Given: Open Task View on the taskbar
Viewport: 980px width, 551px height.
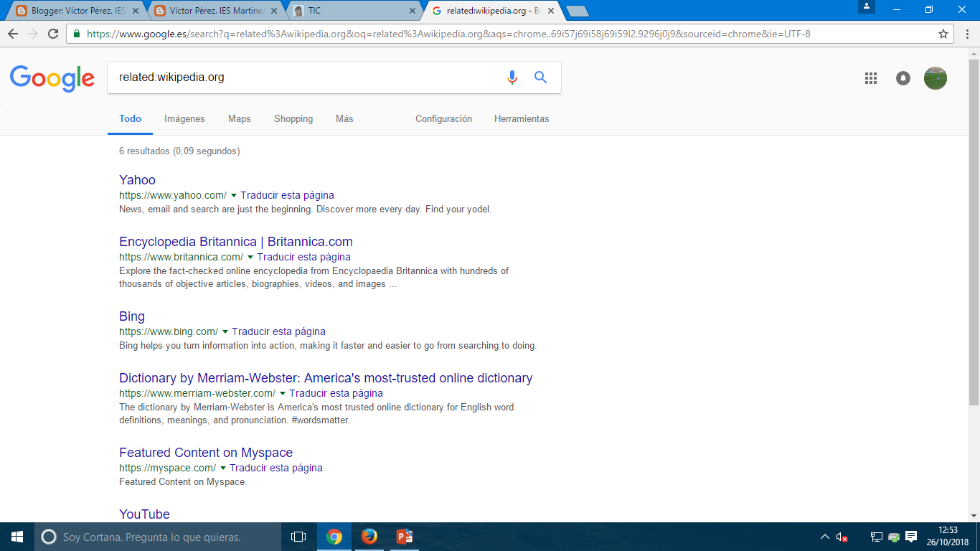Looking at the screenshot, I should click(298, 537).
